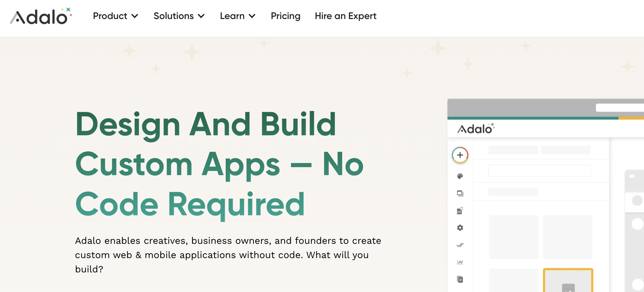Click the Adalo logo inside the app mockup

pos(476,128)
